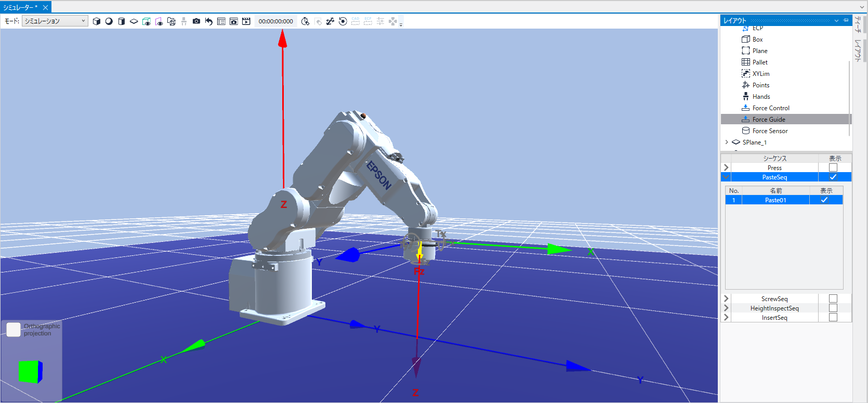Switch to the ティーチ side tab

(858, 24)
